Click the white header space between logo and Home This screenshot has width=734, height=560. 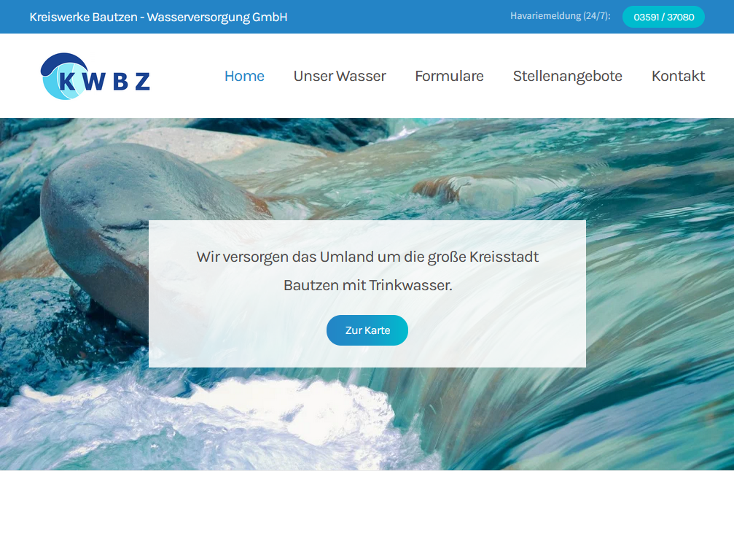(x=187, y=76)
